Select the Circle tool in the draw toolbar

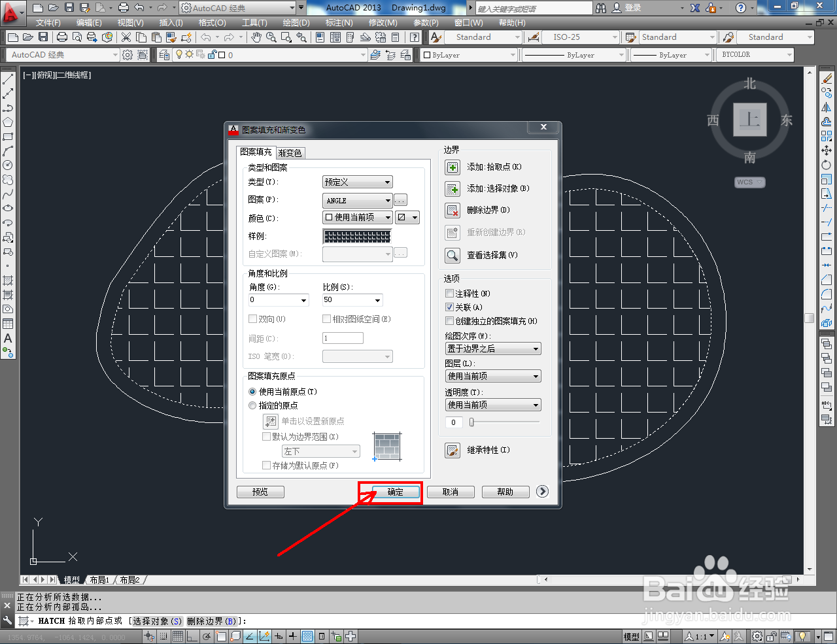(x=8, y=165)
